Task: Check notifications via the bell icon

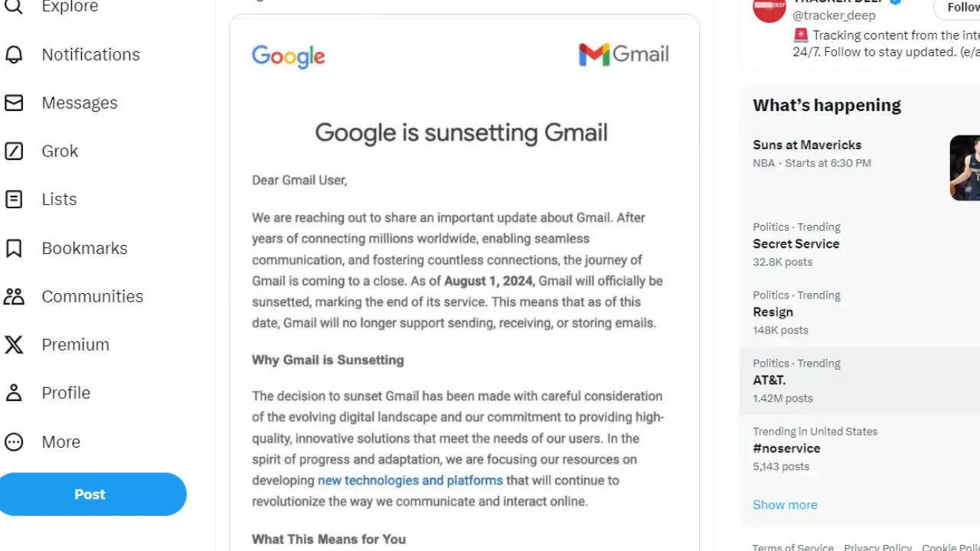Action: (x=14, y=54)
